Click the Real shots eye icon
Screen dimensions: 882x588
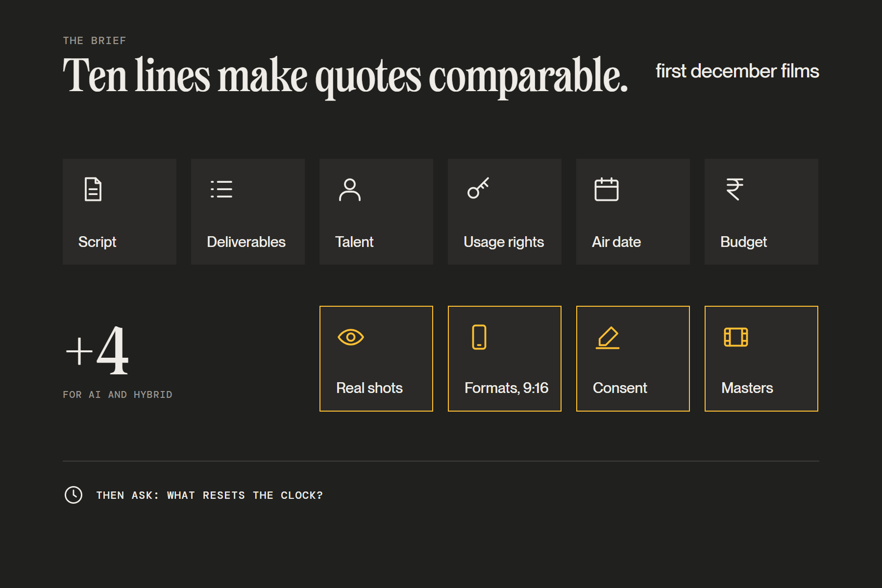pyautogui.click(x=351, y=337)
